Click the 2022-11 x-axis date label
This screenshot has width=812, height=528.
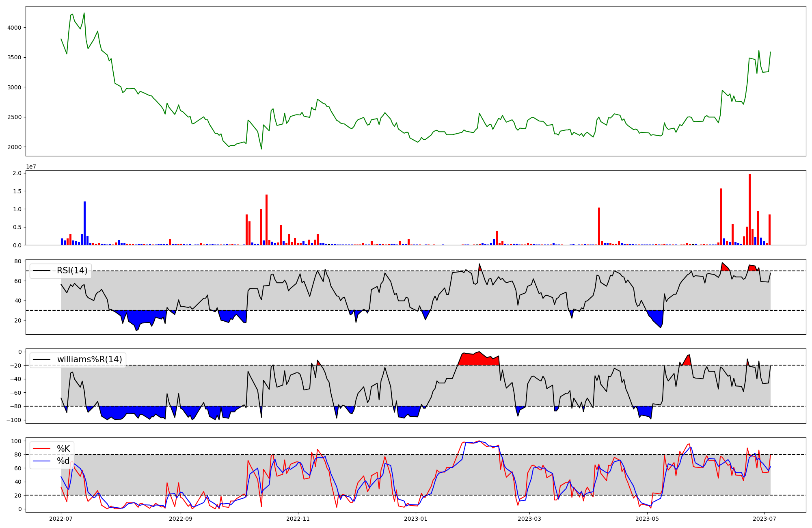tap(298, 519)
